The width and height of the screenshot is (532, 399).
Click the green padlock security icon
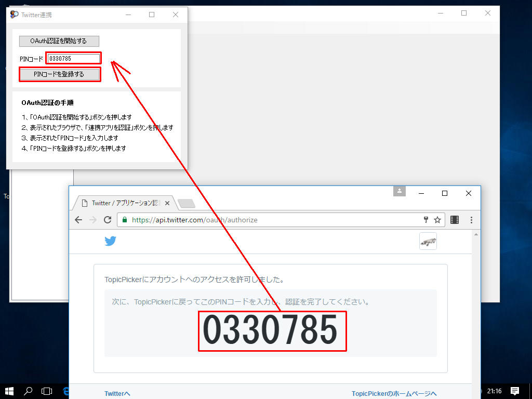click(x=125, y=220)
